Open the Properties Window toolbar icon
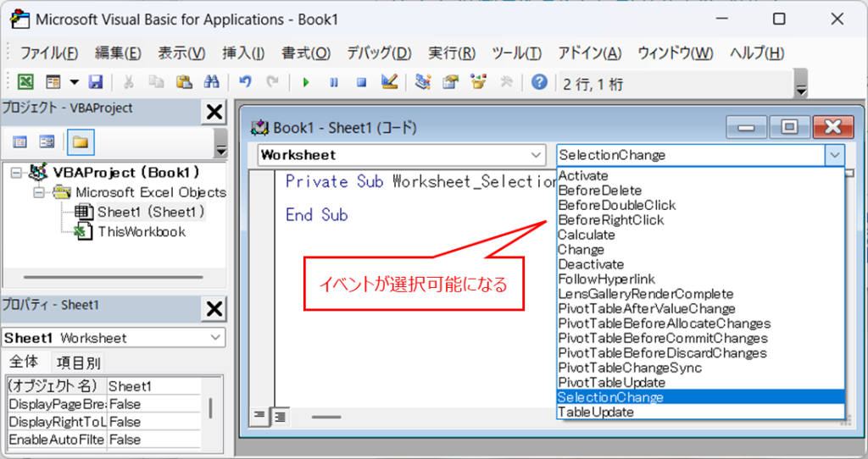 [x=451, y=83]
